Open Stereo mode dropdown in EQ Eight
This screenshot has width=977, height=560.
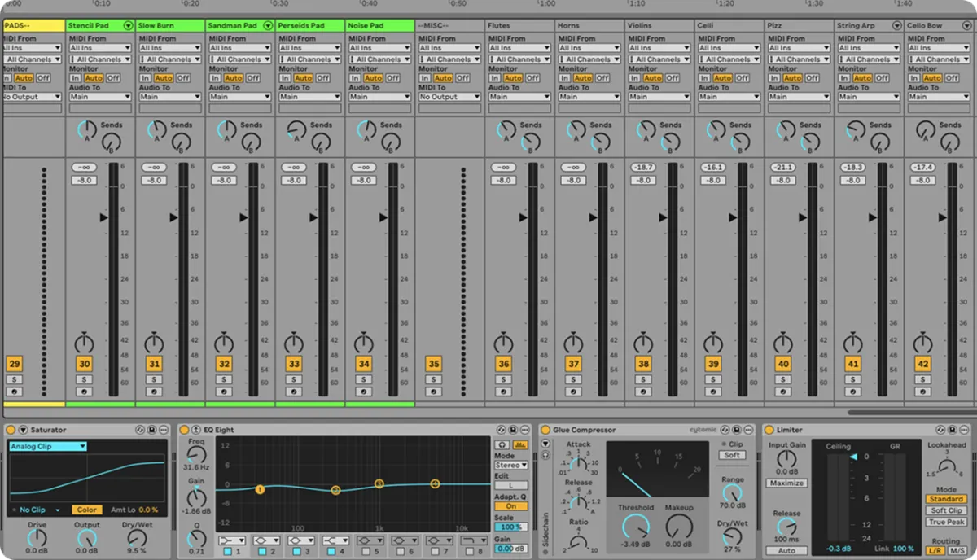[510, 466]
